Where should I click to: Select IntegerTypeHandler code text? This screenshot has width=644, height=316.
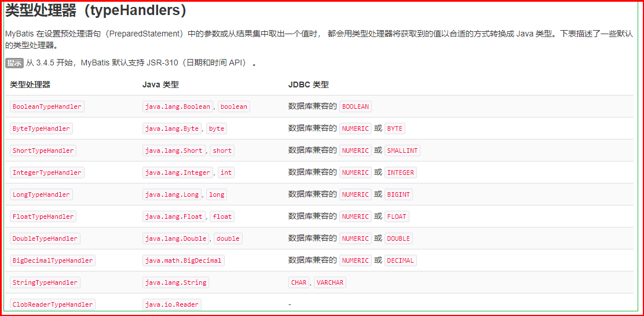pyautogui.click(x=47, y=172)
